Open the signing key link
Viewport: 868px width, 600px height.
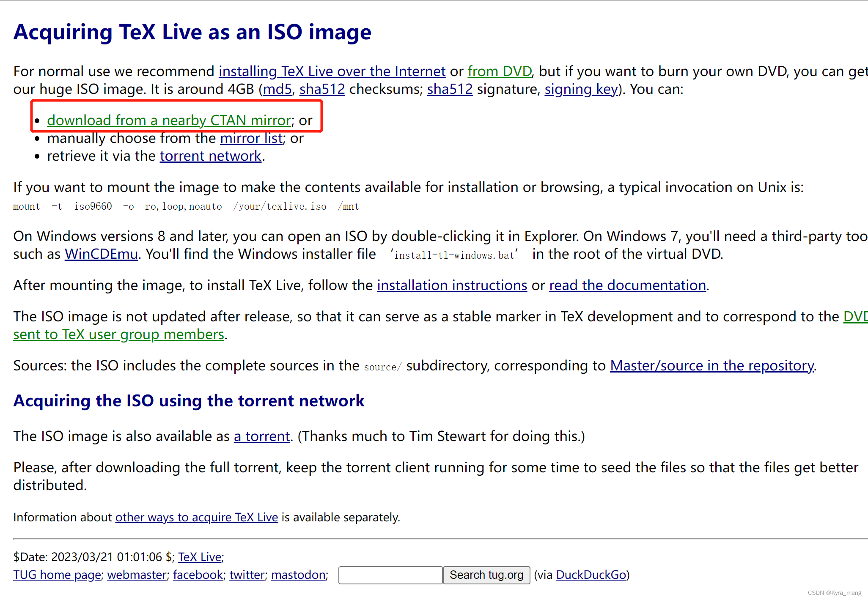pos(581,89)
